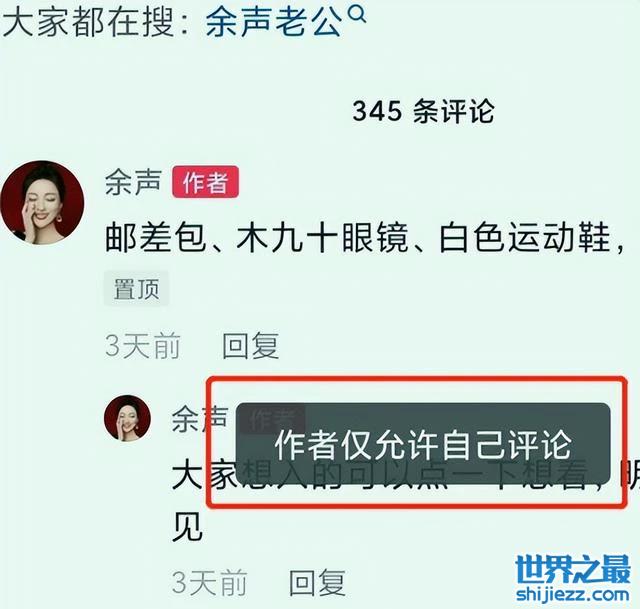This screenshot has width=640, height=609.
Task: Open the shijiezz.com watermark link
Action: [573, 594]
